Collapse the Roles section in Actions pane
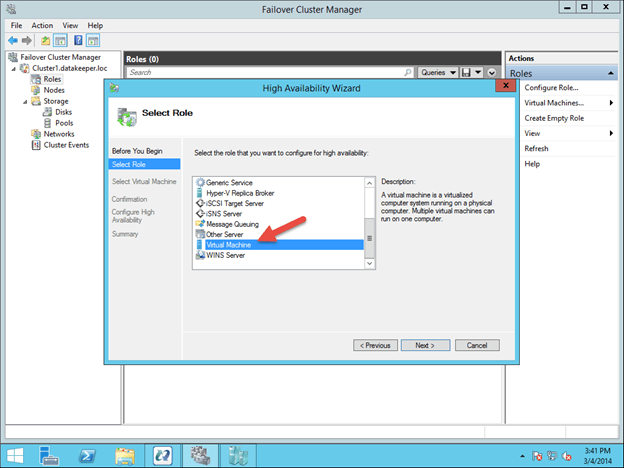This screenshot has width=624, height=468. click(609, 73)
